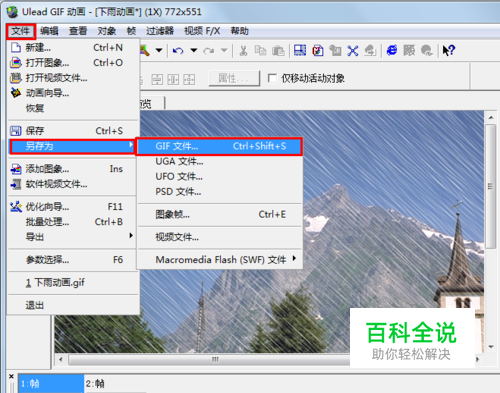This screenshot has width=500, height=393.
Task: Click the 属性... button
Action: coord(234,79)
